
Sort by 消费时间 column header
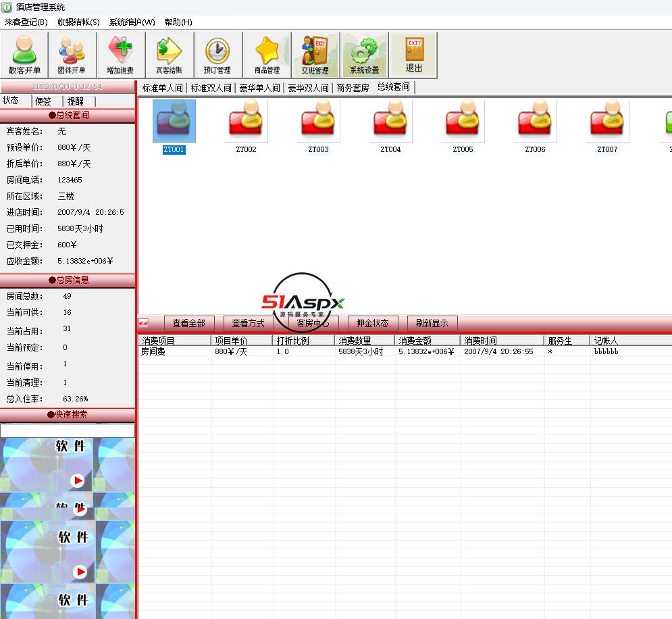coord(502,341)
